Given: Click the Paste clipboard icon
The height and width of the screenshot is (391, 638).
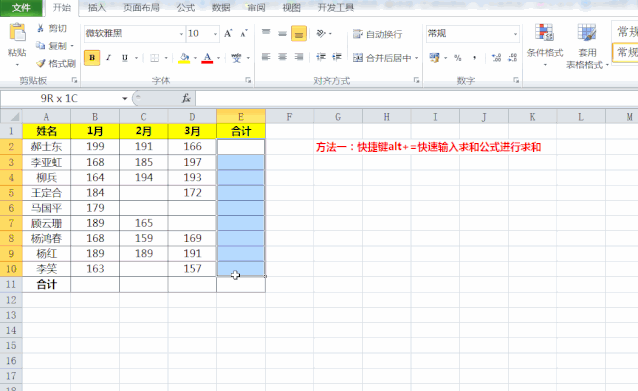Looking at the screenshot, I should (17, 32).
